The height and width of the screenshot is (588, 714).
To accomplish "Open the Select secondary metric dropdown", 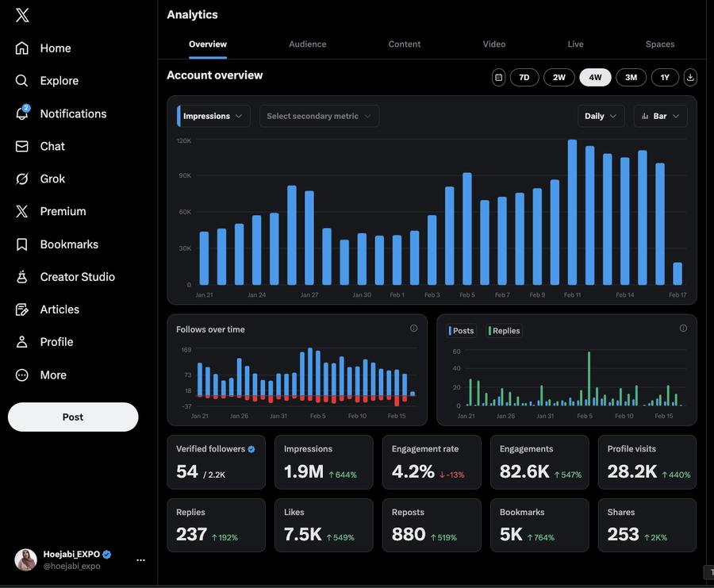I will pyautogui.click(x=319, y=116).
